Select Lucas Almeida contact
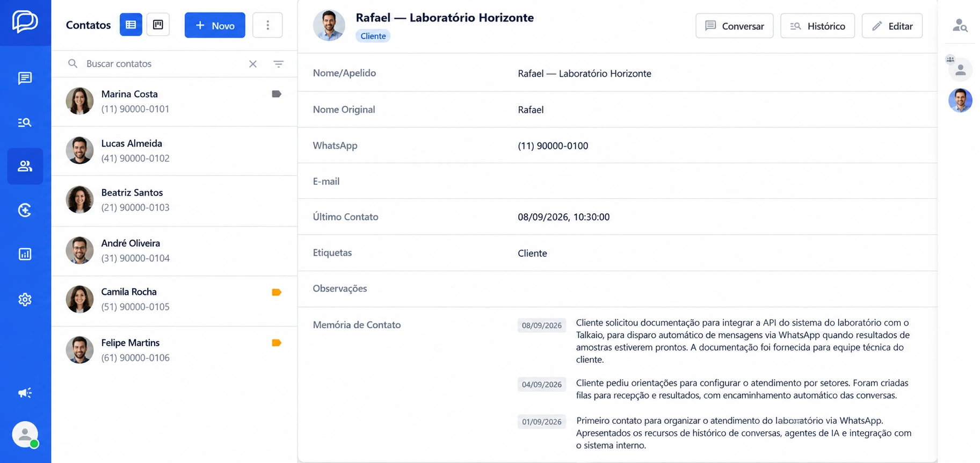Image resolution: width=980 pixels, height=463 pixels. [x=174, y=151]
